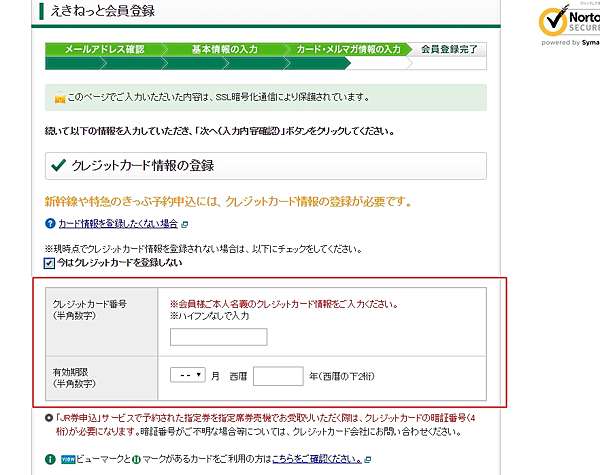Focus the クレジットカード番号 input field
The width and height of the screenshot is (600, 475).
pyautogui.click(x=218, y=337)
